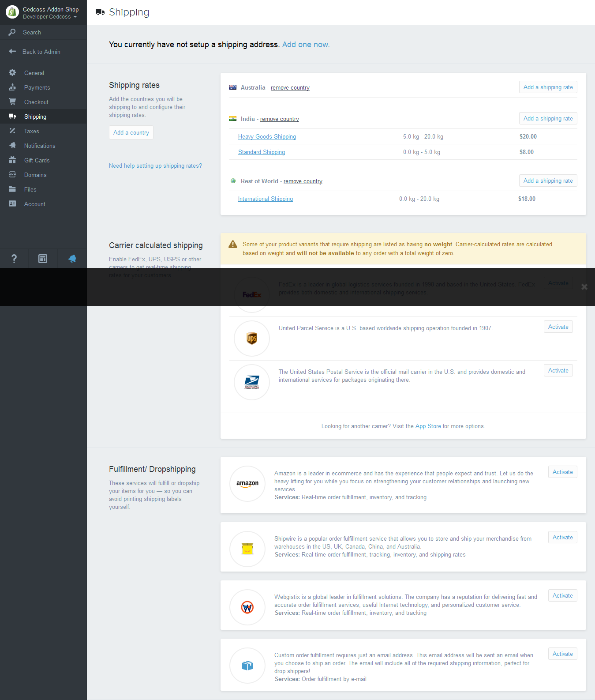Open the blue bell alerts icon
595x700 pixels.
click(x=72, y=259)
